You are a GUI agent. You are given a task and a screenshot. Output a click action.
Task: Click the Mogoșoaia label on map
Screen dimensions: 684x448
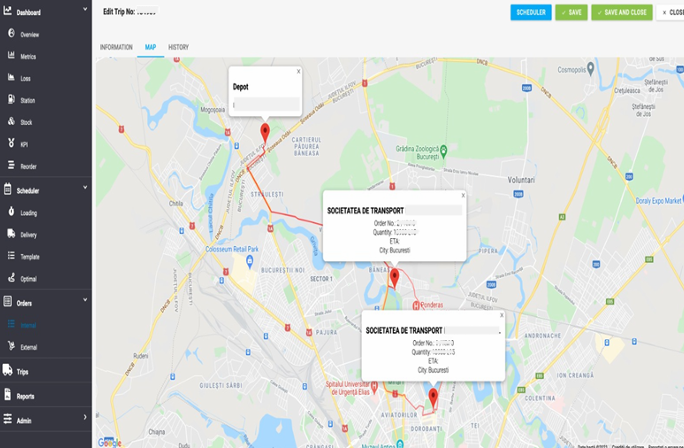coord(212,109)
